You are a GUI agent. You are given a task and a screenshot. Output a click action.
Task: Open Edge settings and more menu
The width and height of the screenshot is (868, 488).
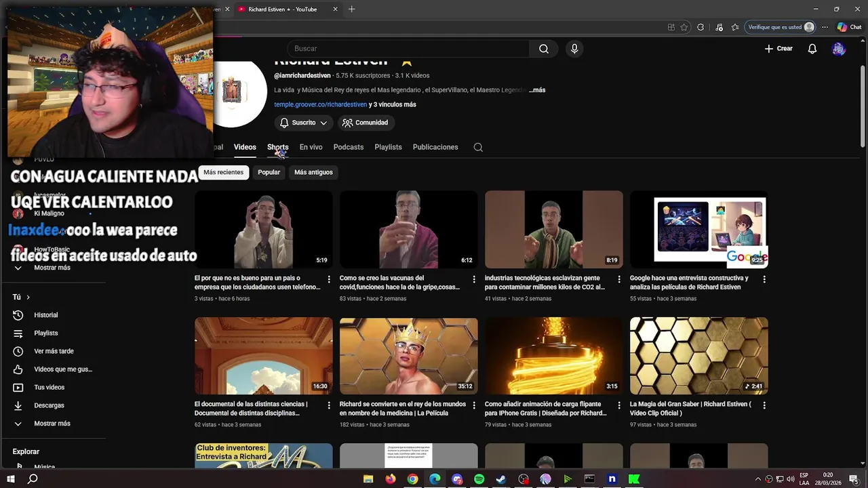[825, 27]
